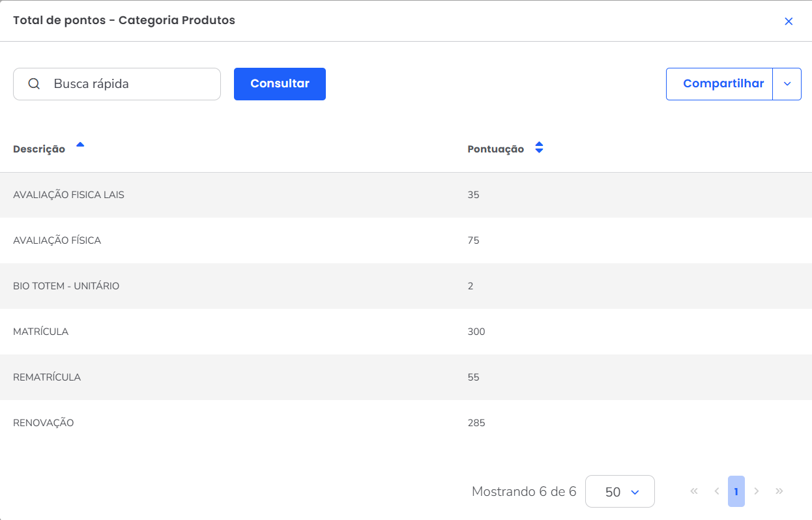This screenshot has width=812, height=520.
Task: Toggle sort arrows beside Pontuação
Action: coord(539,148)
